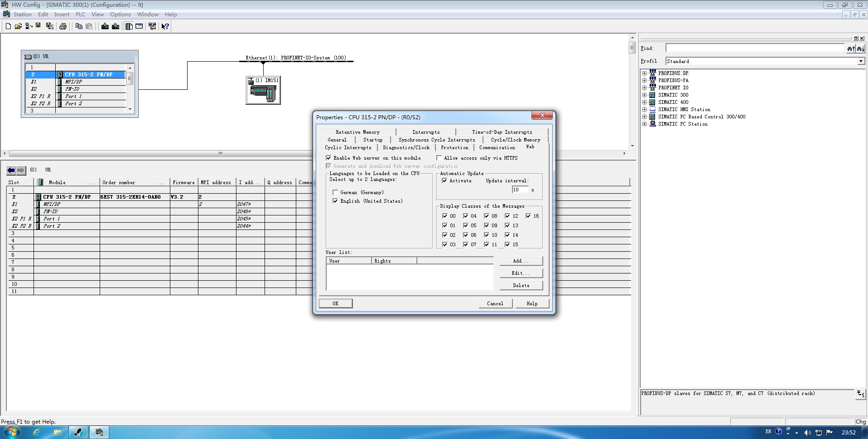Screen dimensions: 868x439
Task: Click the forward arrow above the slot table
Action: tap(21, 171)
